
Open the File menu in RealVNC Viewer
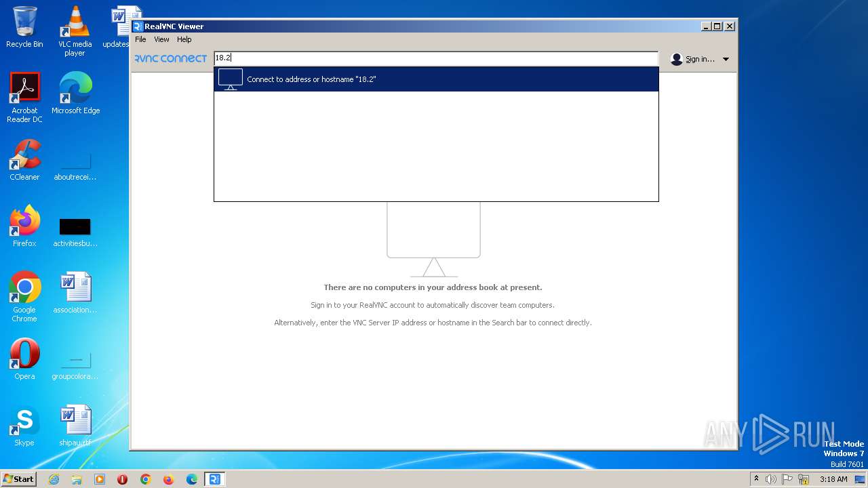tap(140, 39)
